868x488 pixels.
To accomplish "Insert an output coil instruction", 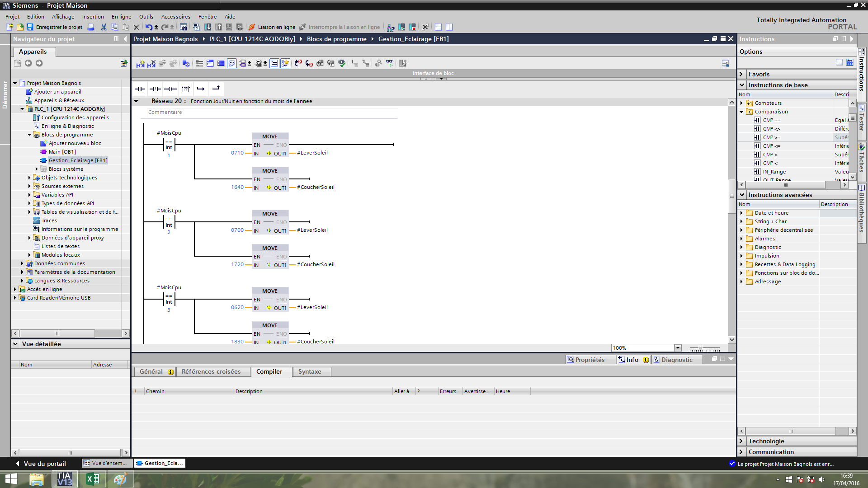I will [x=170, y=89].
